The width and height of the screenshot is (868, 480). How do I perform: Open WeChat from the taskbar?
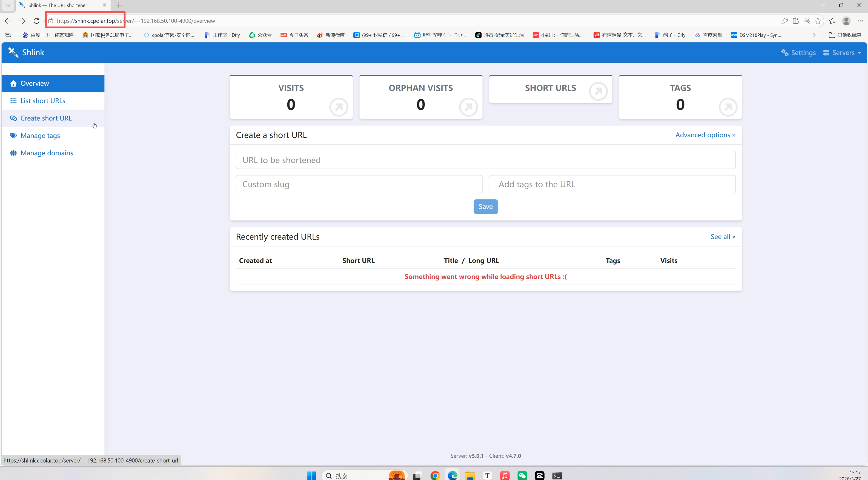pos(522,475)
